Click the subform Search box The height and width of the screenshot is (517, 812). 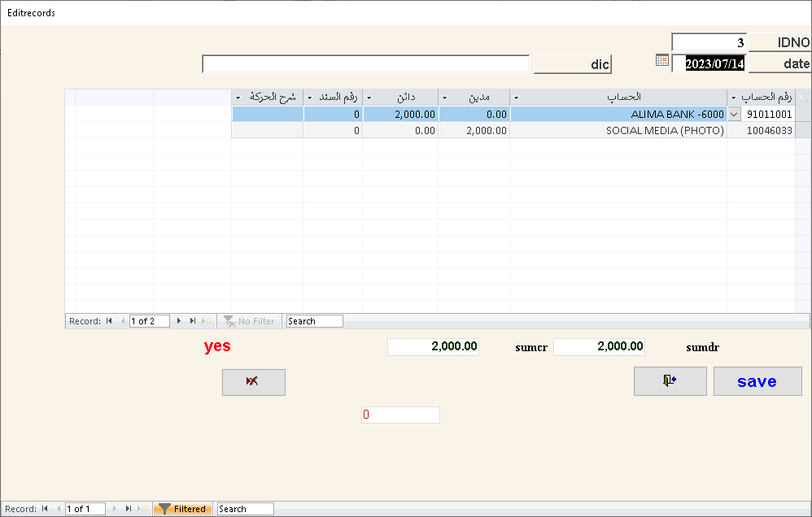(x=314, y=321)
